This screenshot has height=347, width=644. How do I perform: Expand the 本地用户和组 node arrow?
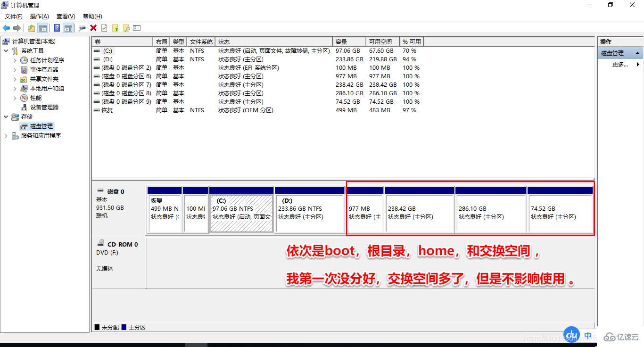(15, 89)
